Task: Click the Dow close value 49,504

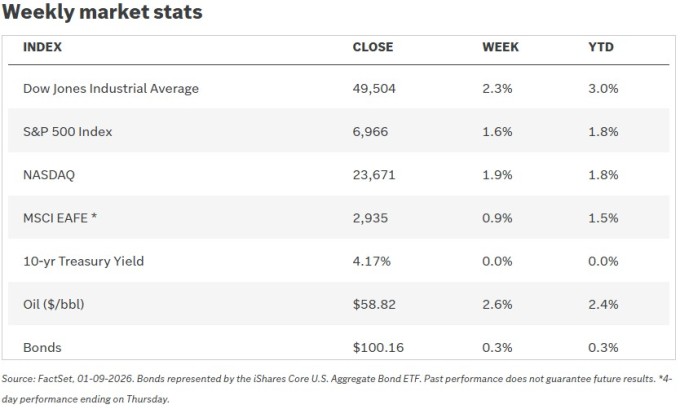Action: point(374,88)
